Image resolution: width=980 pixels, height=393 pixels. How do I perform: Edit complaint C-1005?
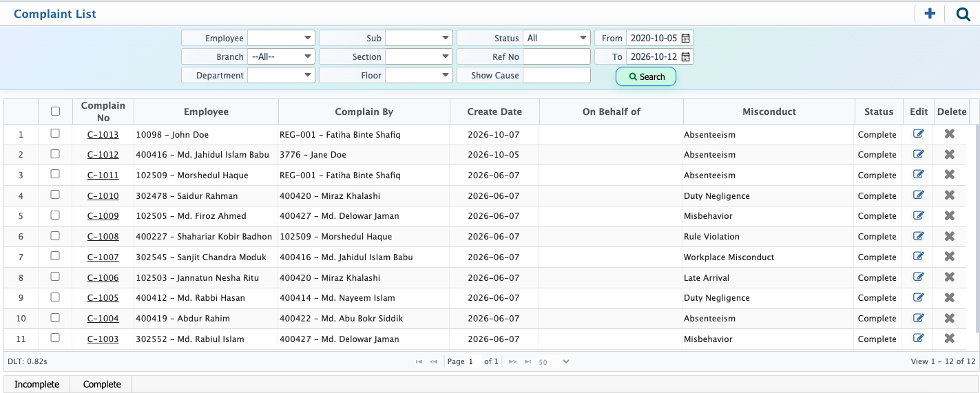[x=918, y=297]
